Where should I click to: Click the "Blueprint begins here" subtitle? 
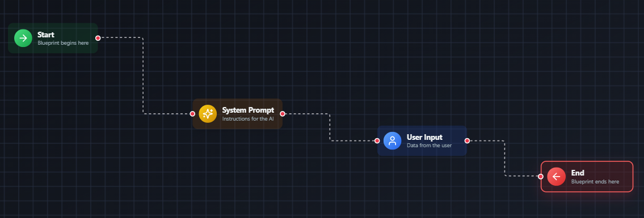63,42
